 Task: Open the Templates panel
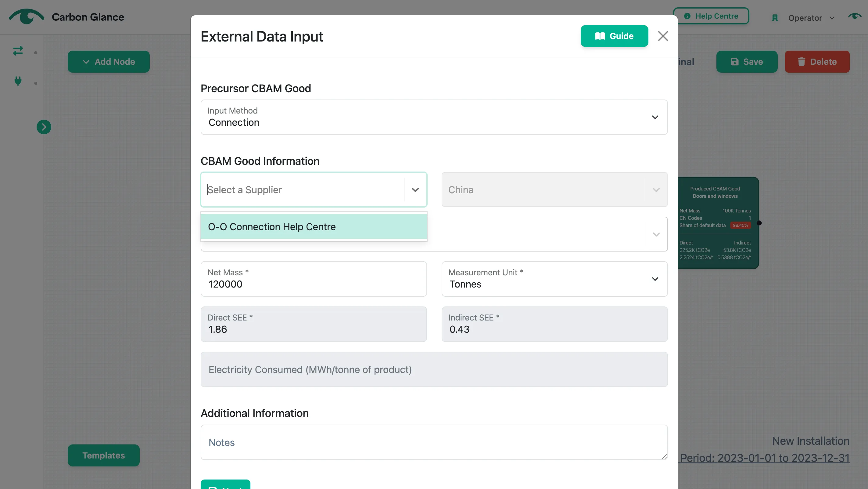coord(103,455)
